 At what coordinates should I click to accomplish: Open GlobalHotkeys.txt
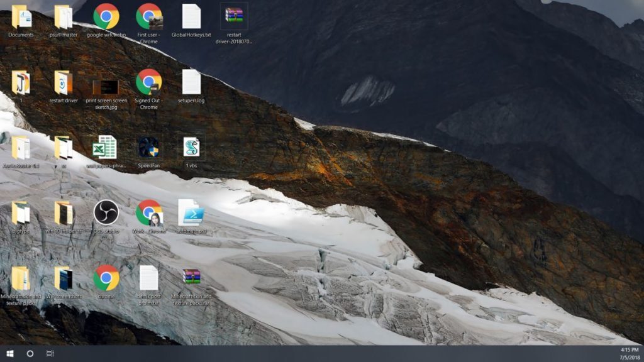click(x=192, y=16)
